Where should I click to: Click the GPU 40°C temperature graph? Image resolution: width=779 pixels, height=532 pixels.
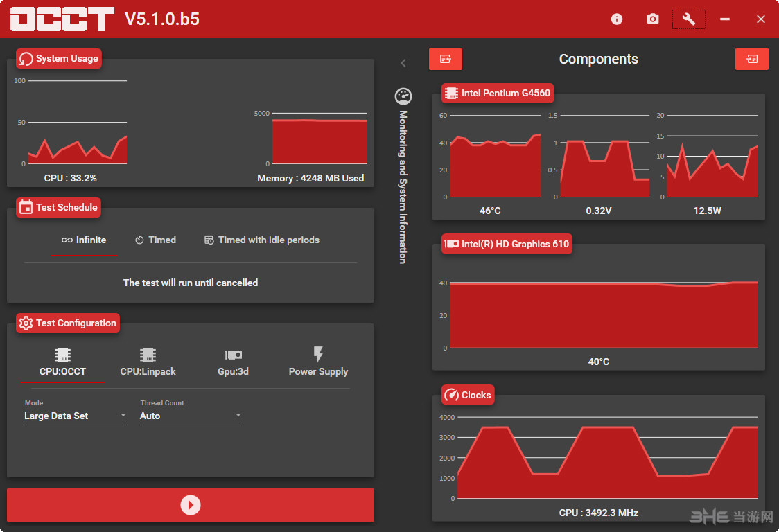604,315
